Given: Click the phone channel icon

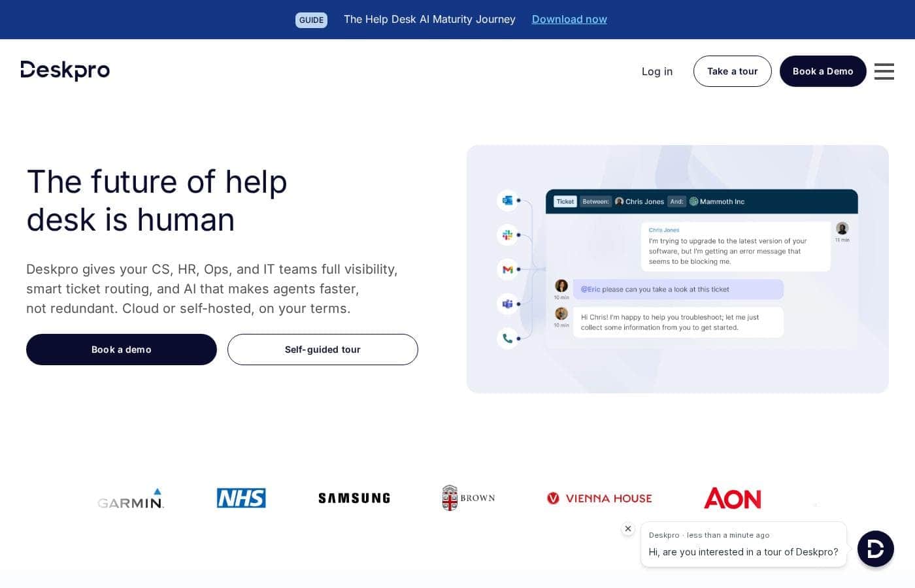Looking at the screenshot, I should [x=507, y=338].
